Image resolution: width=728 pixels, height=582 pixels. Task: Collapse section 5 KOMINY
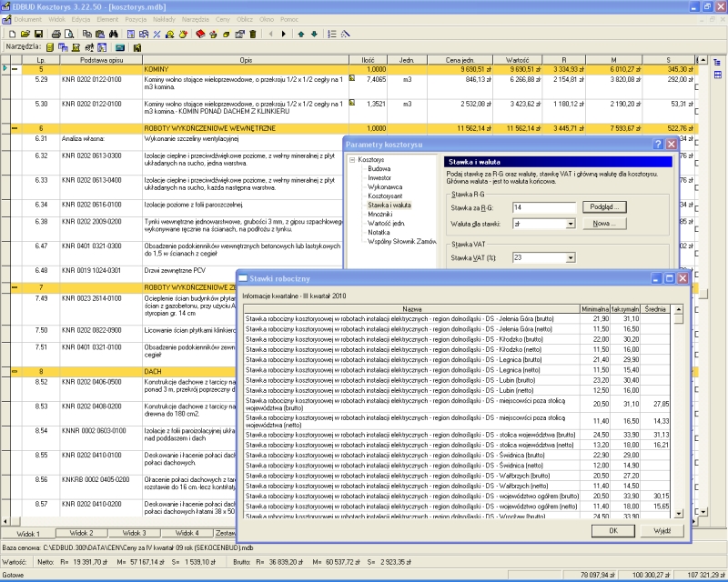(x=15, y=69)
